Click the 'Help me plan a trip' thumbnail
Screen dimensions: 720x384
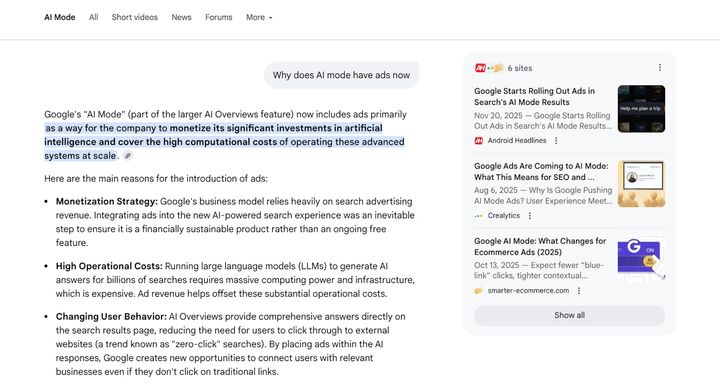(x=641, y=109)
